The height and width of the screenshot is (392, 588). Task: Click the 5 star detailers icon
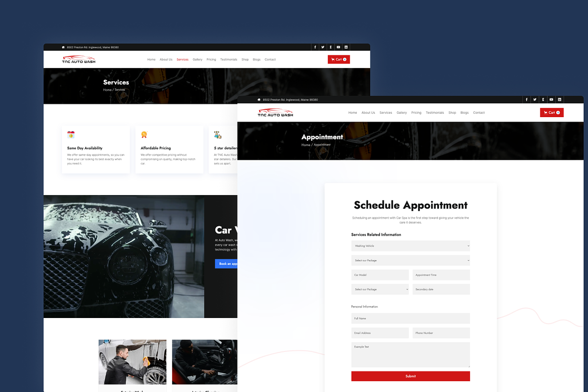[x=218, y=134]
